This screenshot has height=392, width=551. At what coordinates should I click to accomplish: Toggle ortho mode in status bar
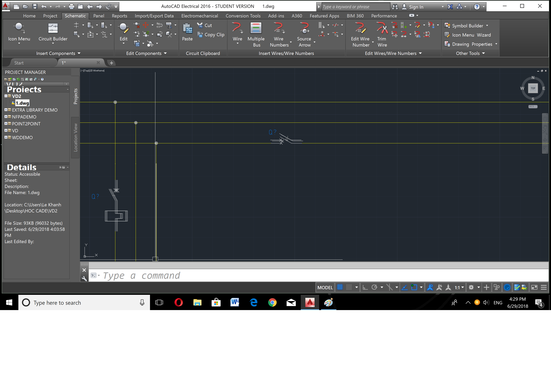pos(365,287)
